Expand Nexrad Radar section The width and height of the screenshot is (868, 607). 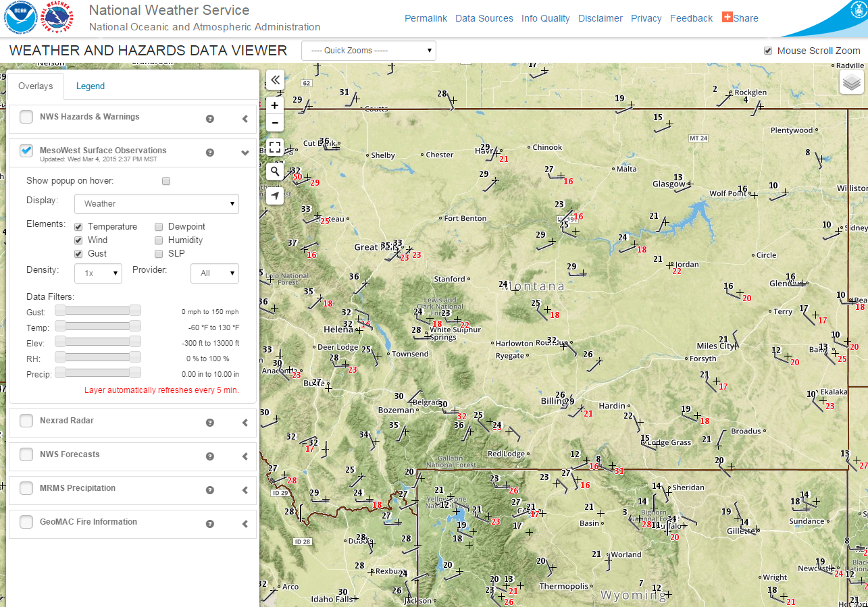(x=245, y=423)
